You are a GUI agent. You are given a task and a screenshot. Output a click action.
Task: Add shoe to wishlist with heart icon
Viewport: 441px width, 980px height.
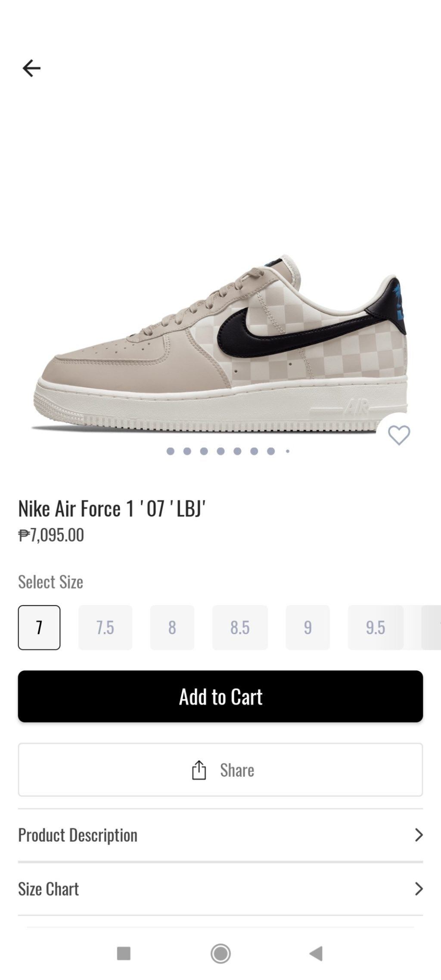(x=399, y=435)
